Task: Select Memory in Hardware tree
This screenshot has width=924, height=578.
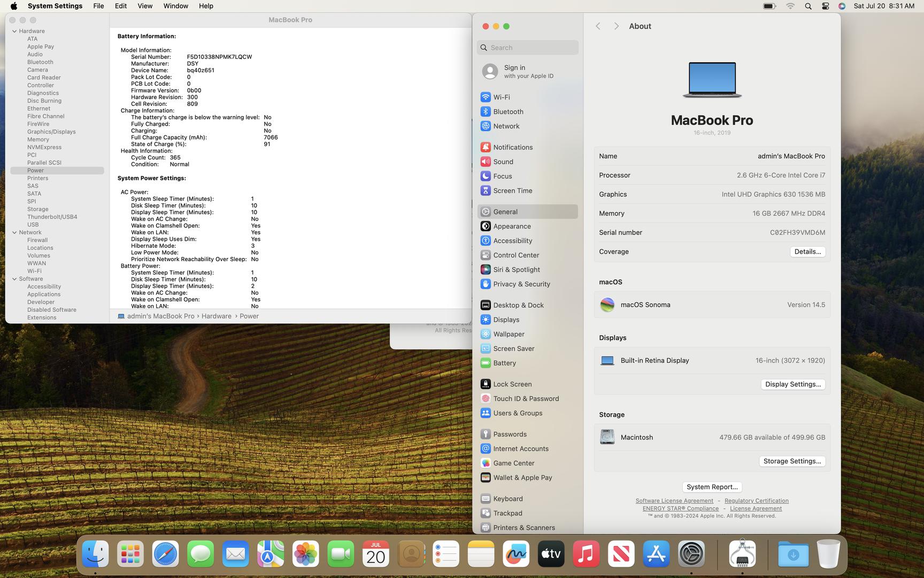Action: 38,139
